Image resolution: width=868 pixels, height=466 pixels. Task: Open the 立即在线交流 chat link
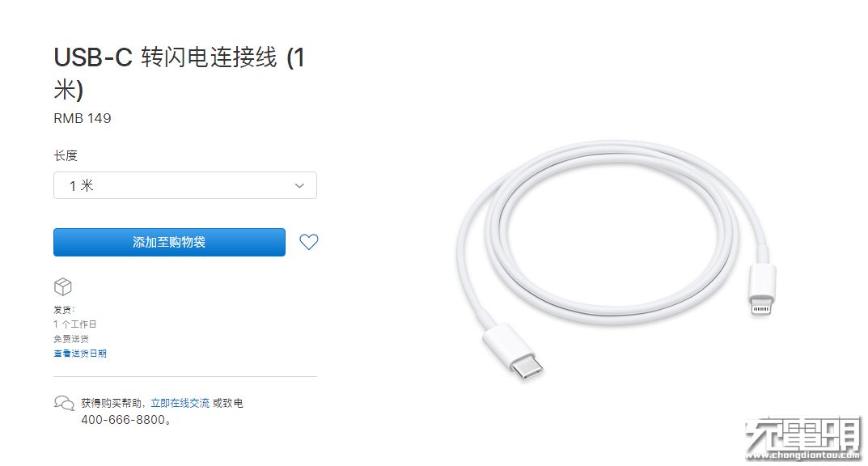click(180, 403)
